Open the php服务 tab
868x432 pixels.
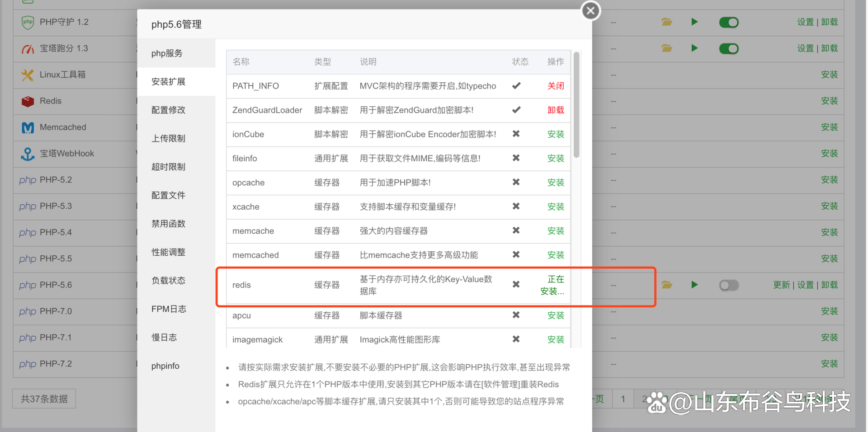[x=176, y=53]
